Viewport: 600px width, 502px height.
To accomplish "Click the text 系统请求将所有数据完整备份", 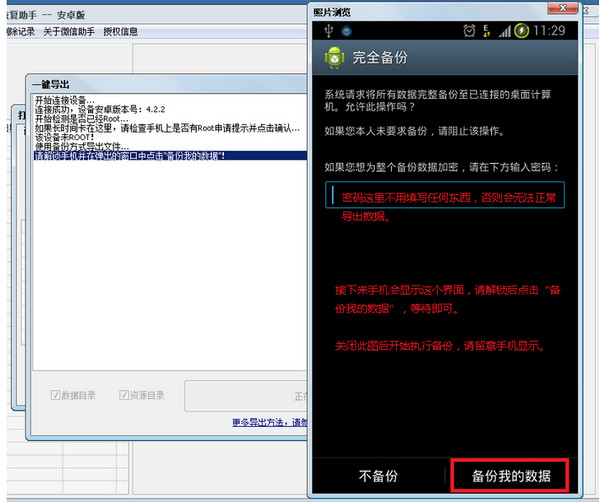I will (438, 101).
